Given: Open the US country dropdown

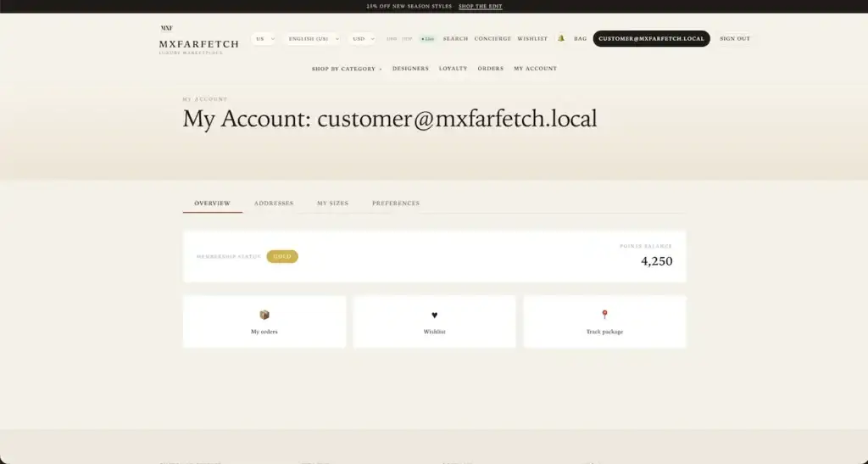Looking at the screenshot, I should tap(264, 39).
